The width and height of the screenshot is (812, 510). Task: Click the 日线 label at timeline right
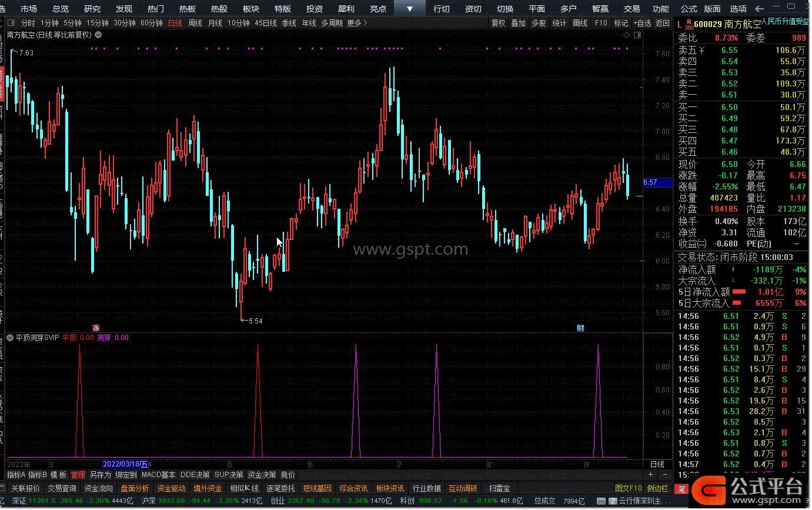pos(657,464)
